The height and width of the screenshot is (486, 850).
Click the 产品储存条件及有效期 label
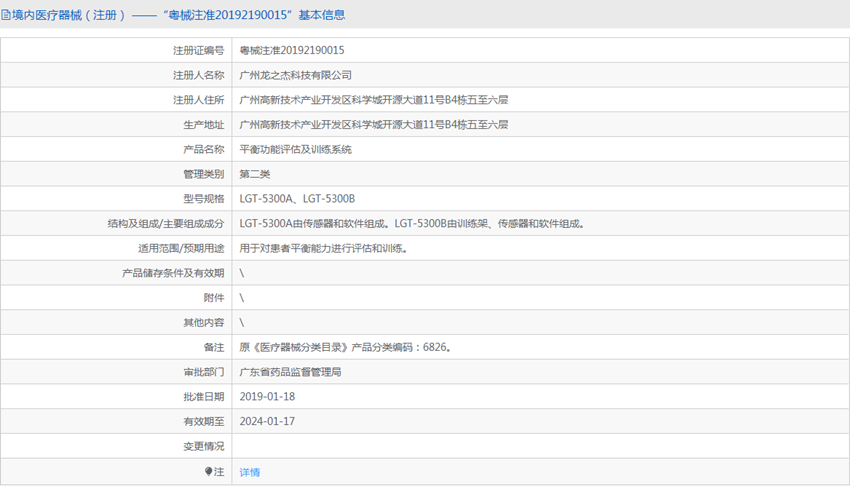pyautogui.click(x=173, y=273)
